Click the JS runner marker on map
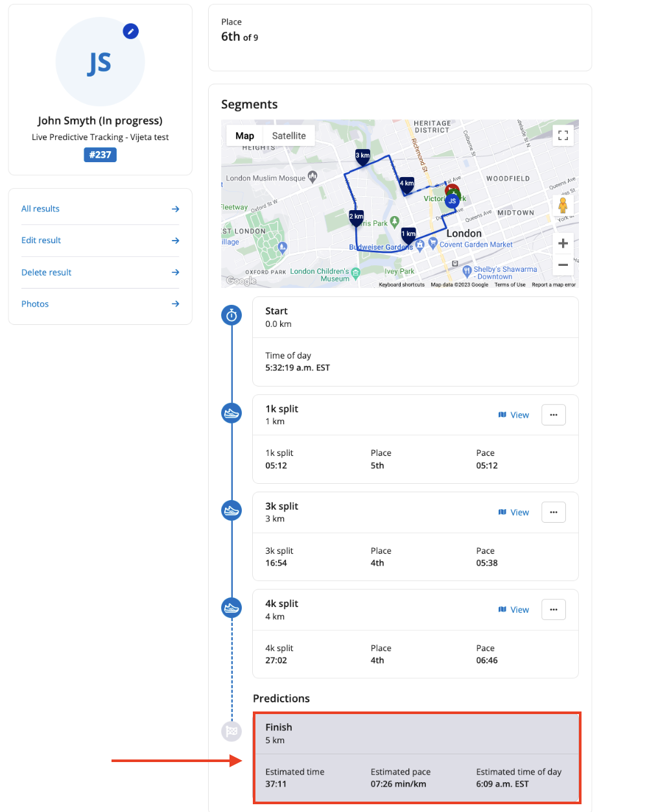This screenshot has width=647, height=812. tap(452, 201)
